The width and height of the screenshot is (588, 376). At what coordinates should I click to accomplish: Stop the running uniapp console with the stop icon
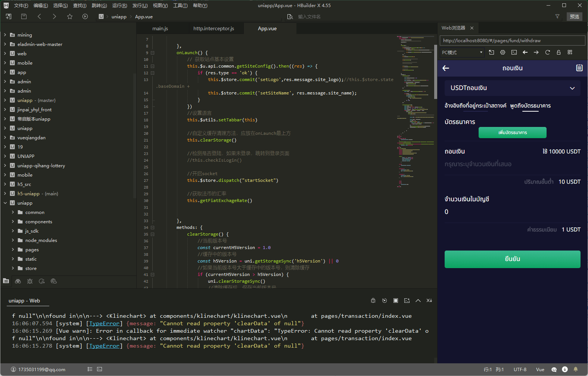pyautogui.click(x=396, y=301)
